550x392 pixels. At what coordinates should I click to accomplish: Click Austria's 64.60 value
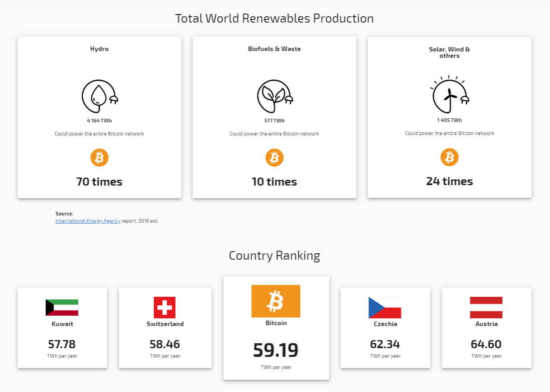point(486,344)
